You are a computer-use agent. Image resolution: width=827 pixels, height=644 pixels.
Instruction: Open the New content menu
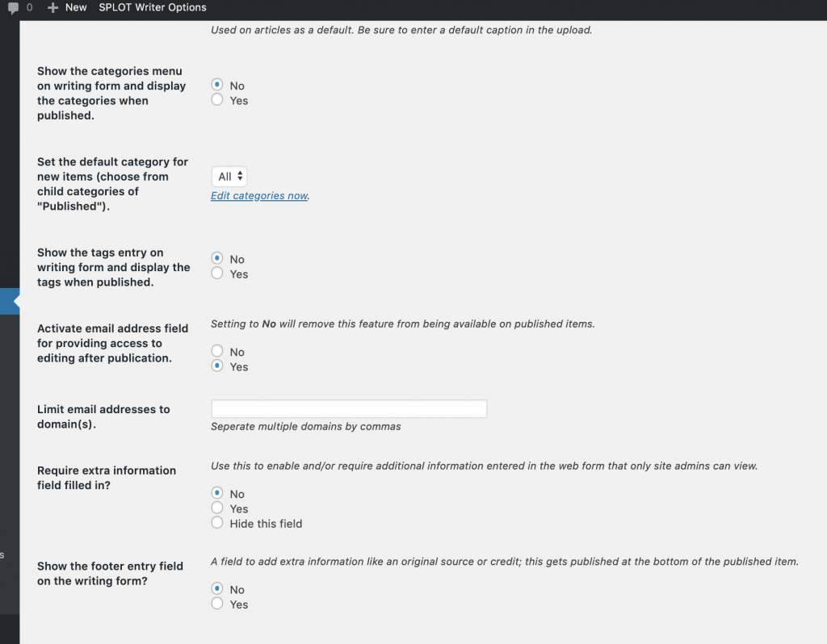click(75, 7)
